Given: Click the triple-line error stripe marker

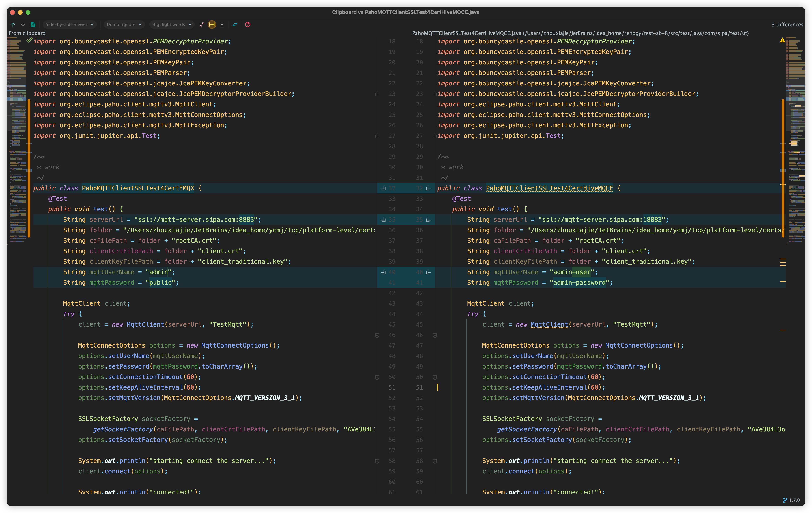Looking at the screenshot, I should pyautogui.click(x=783, y=262).
